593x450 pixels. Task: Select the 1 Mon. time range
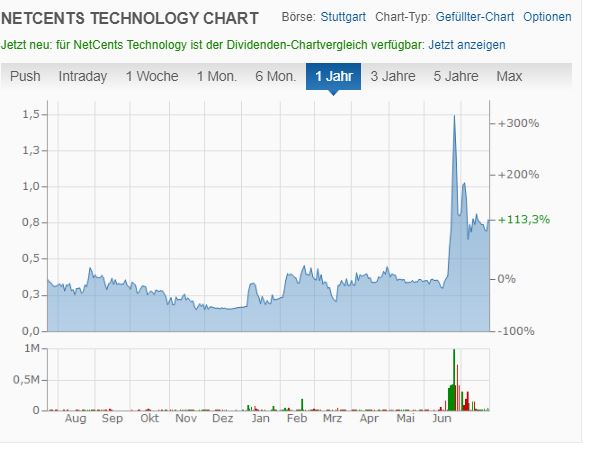(x=217, y=76)
